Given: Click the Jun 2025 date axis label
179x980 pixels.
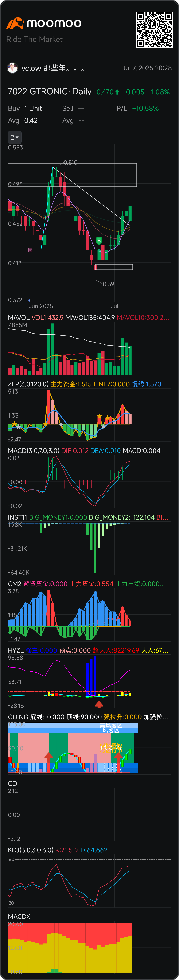Looking at the screenshot, I should click(41, 306).
